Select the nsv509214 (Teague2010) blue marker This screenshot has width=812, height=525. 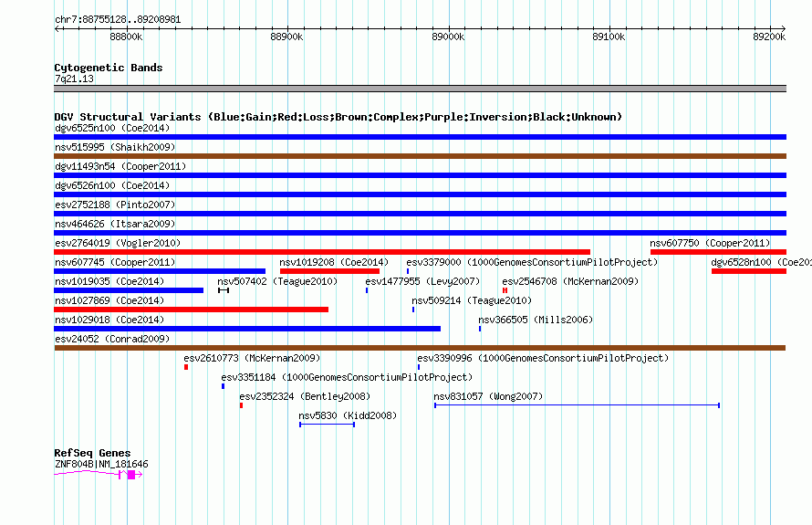point(412,310)
